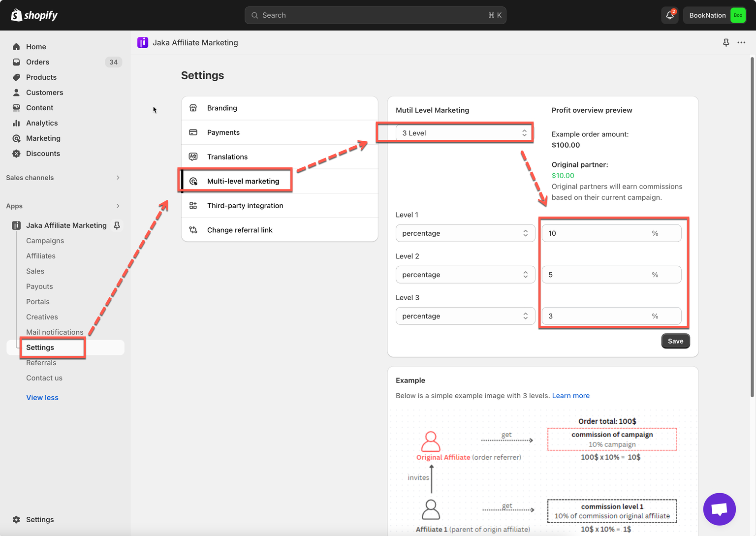Click the Shopify Settings gear icon
The image size is (756, 536).
click(16, 520)
